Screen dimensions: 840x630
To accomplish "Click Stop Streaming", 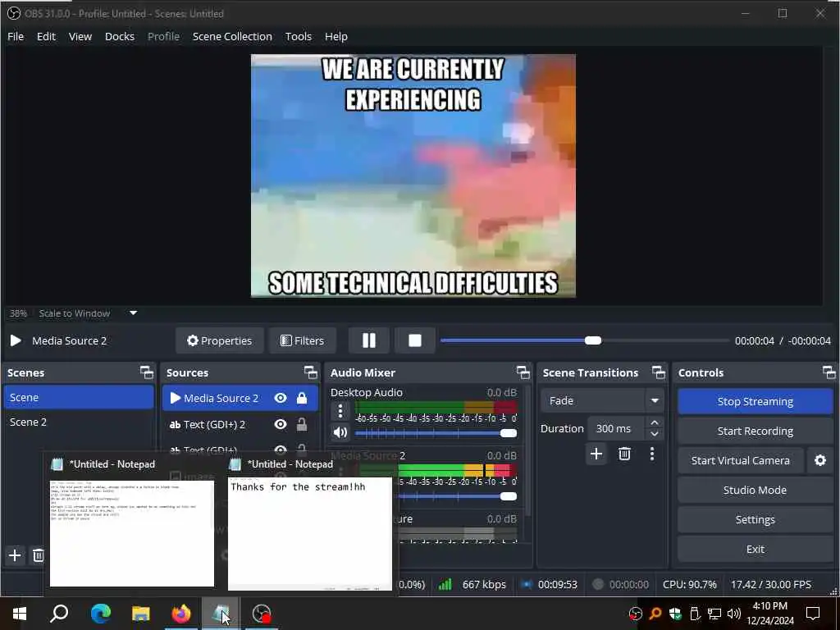I will 755,401.
